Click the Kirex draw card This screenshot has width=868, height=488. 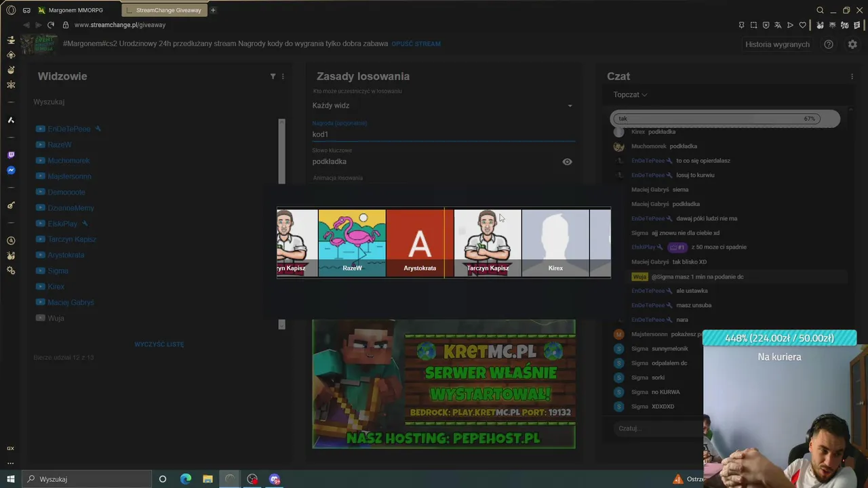(555, 243)
